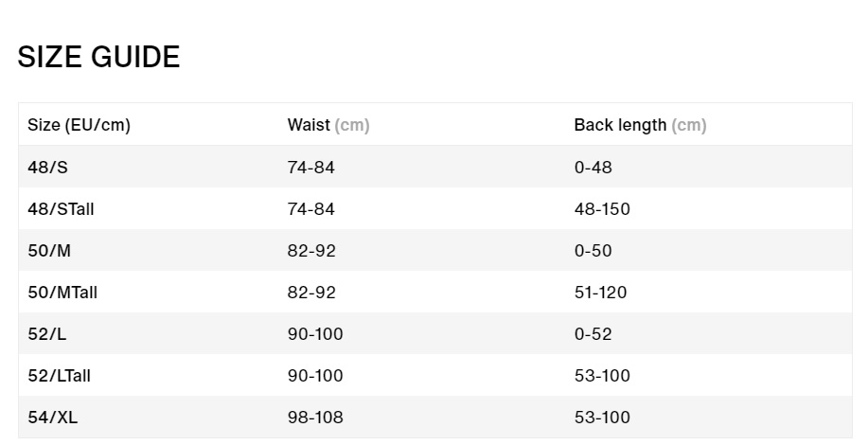Select the 48/STall size cell

(x=61, y=209)
